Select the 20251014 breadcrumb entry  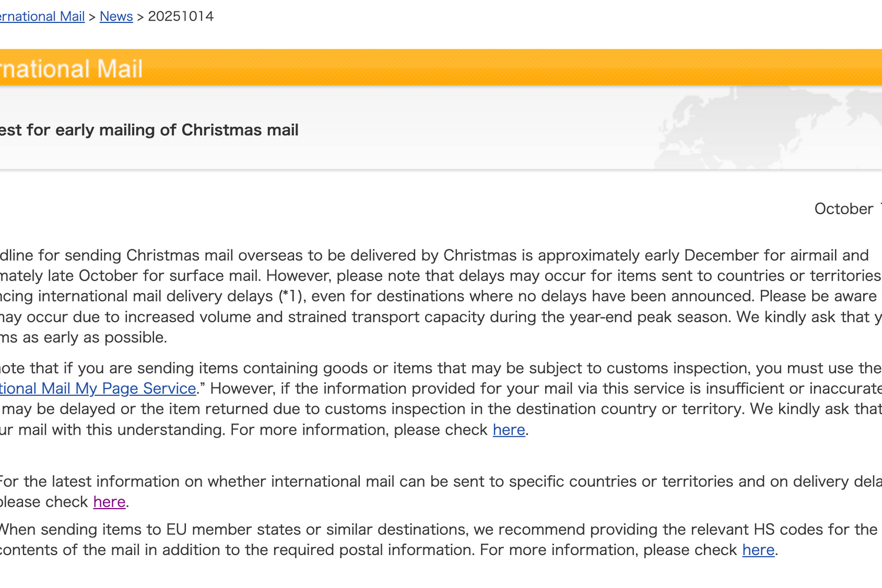click(181, 16)
